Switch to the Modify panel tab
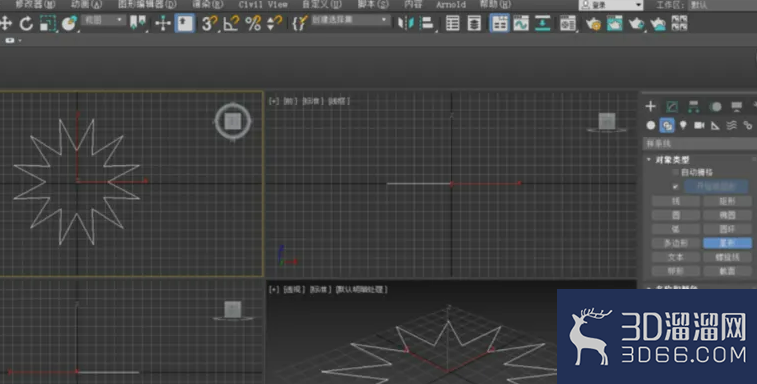 click(x=672, y=106)
